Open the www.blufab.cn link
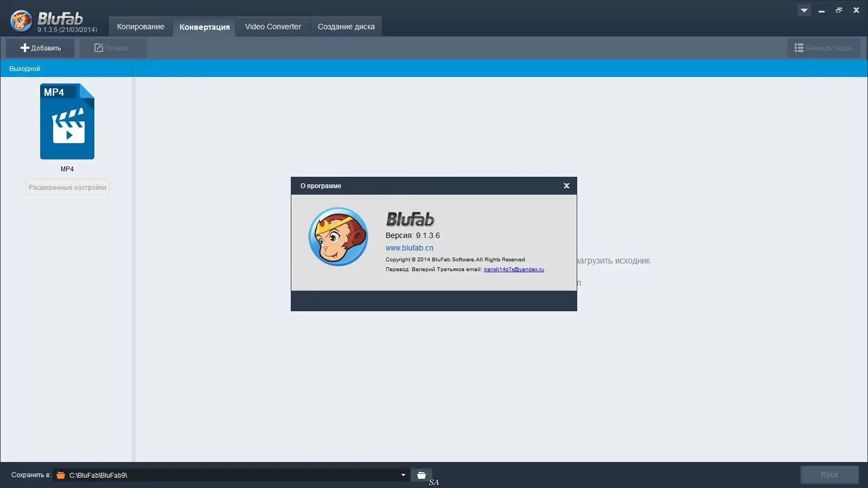868x488 pixels. pos(410,248)
